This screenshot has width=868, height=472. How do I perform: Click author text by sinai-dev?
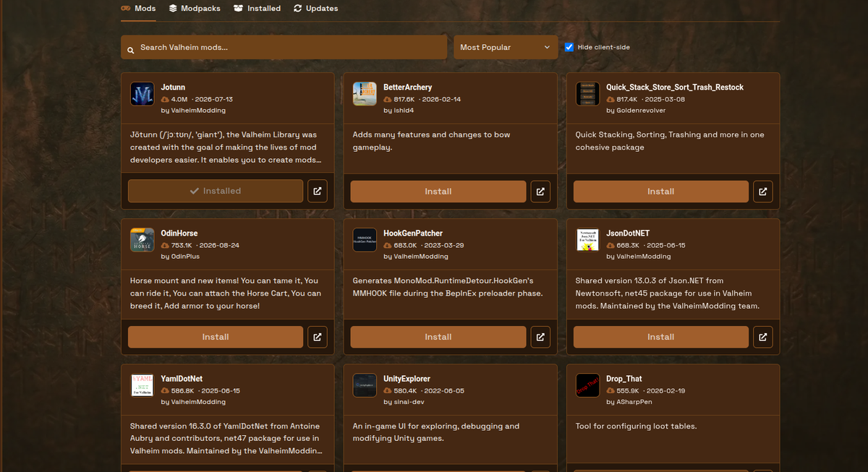405,402
